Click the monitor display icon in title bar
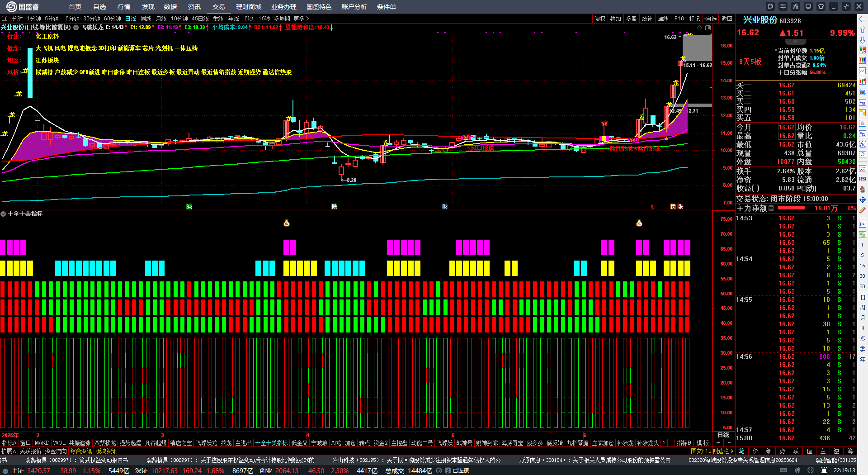Viewport: 868px width, 475px height. point(808,6)
